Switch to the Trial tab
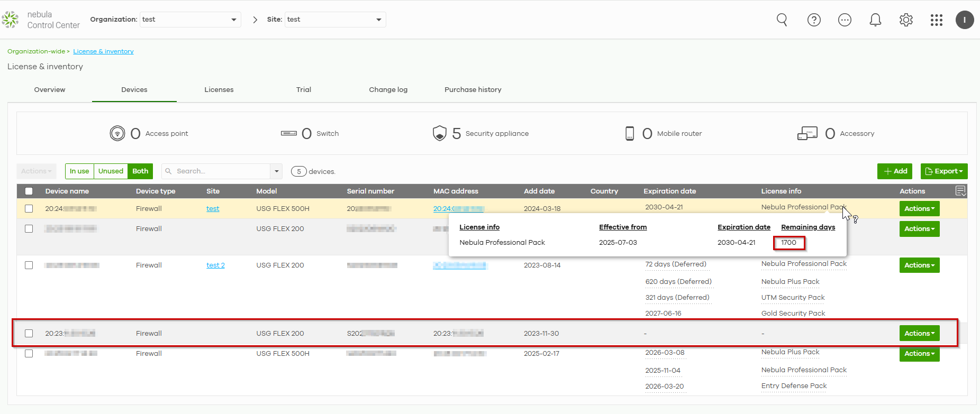This screenshot has width=980, height=414. (304, 90)
